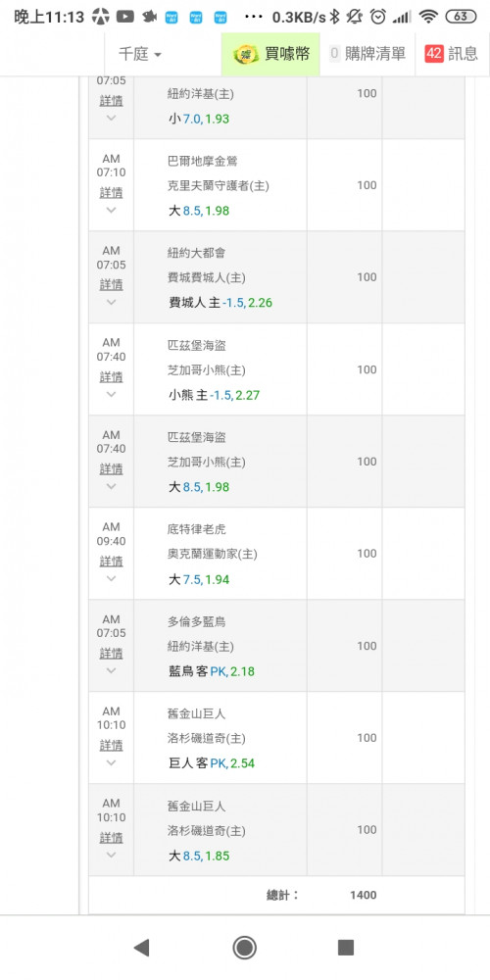Open 詳情 link for 紐約大都會 game
The width and height of the screenshot is (490, 980).
click(111, 285)
